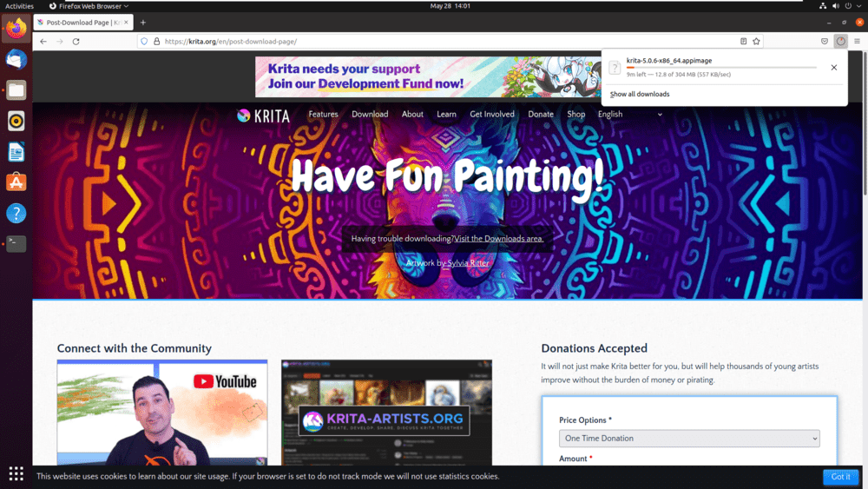The image size is (868, 489).
Task: Go forward one page
Action: (60, 42)
